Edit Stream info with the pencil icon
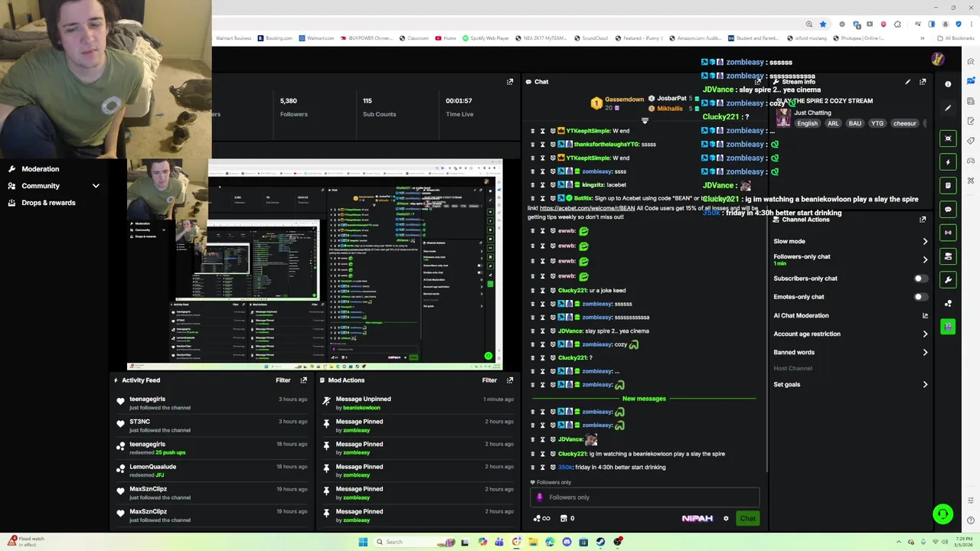 coord(907,82)
